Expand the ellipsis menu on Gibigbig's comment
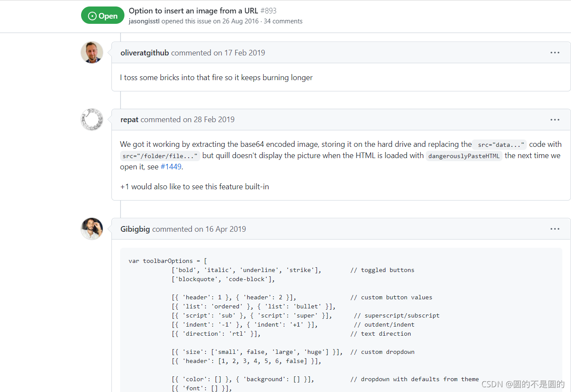The width and height of the screenshot is (571, 392). click(555, 229)
